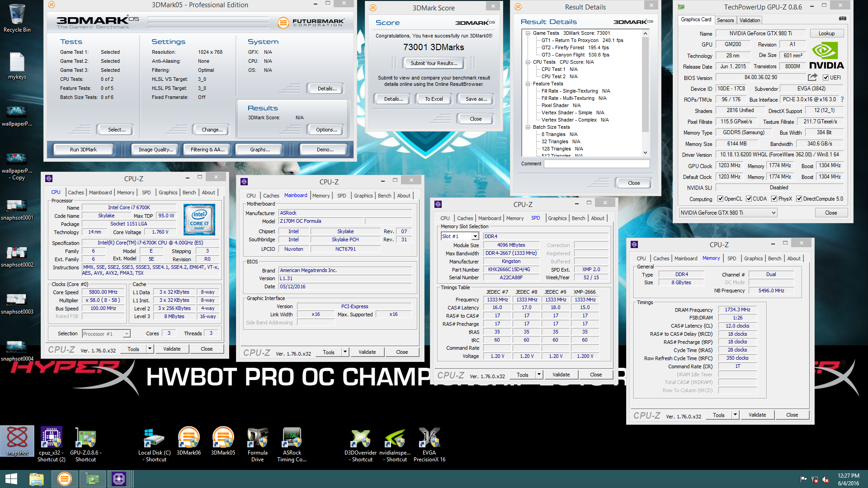The width and height of the screenshot is (868, 488).
Task: Click Save as button in 3DMark Score
Action: click(476, 99)
